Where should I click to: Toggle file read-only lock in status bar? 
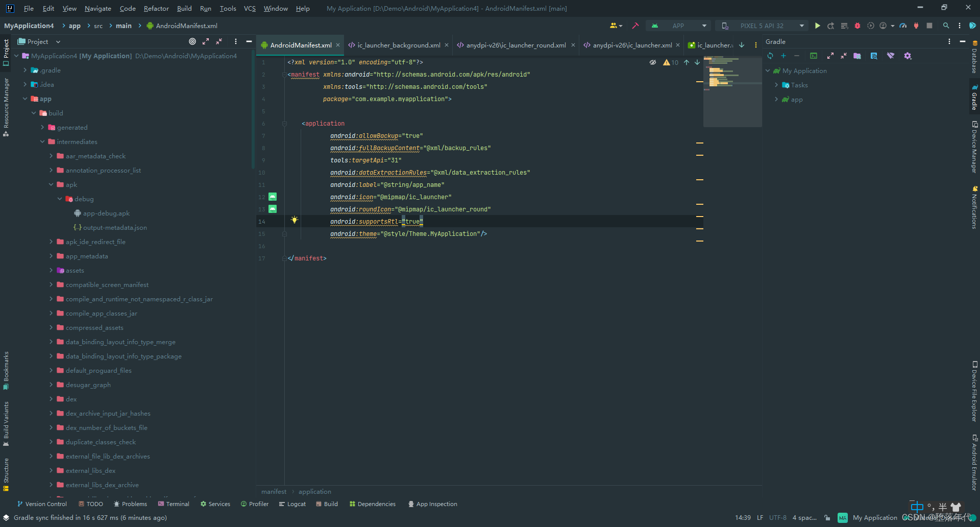point(827,518)
